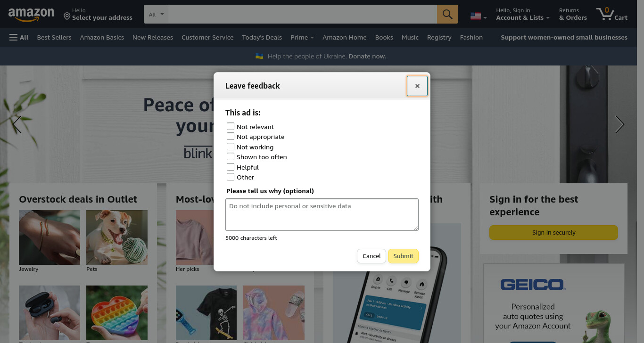
Task: Click the Ukraine flag icon
Action: [259, 56]
